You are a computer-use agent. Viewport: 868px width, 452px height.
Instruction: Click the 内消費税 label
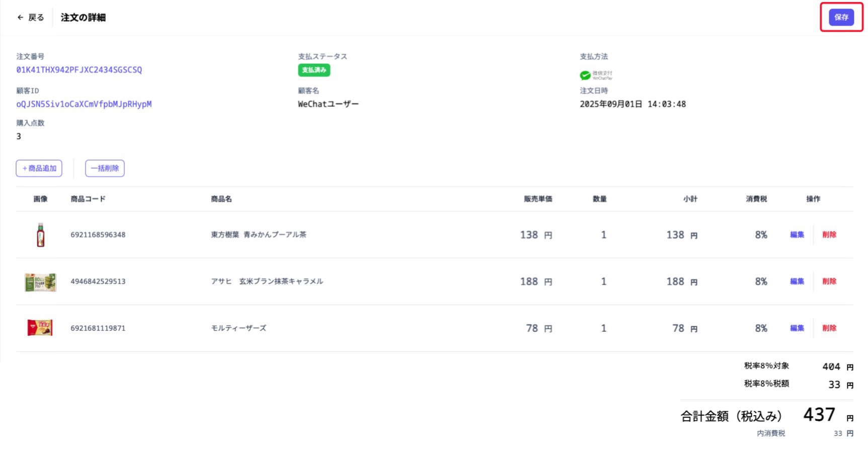click(x=771, y=433)
